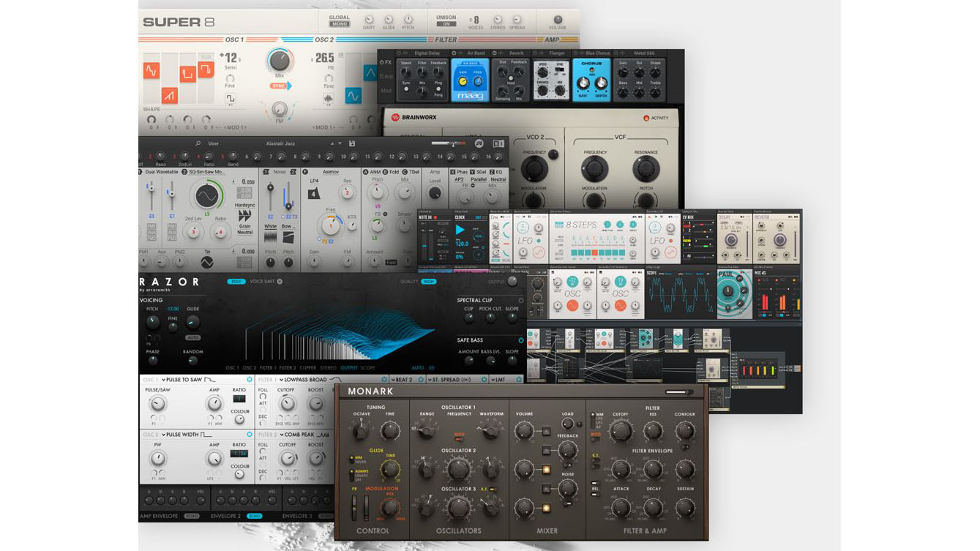Image resolution: width=980 pixels, height=551 pixels.
Task: Step to the previous preset with the up arrow
Action: click(x=332, y=143)
